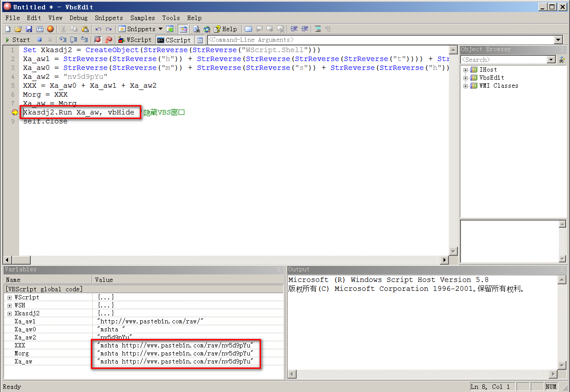Click the Pause debugging icon
This screenshot has width=570, height=392.
point(50,40)
